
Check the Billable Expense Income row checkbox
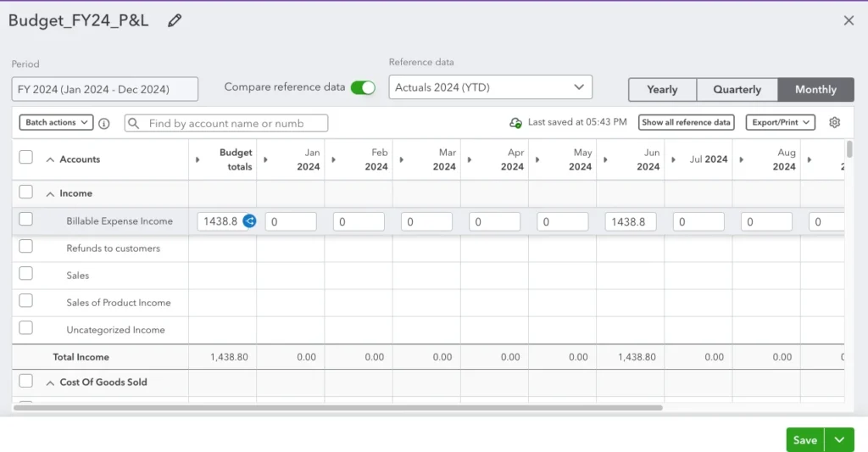pos(25,220)
